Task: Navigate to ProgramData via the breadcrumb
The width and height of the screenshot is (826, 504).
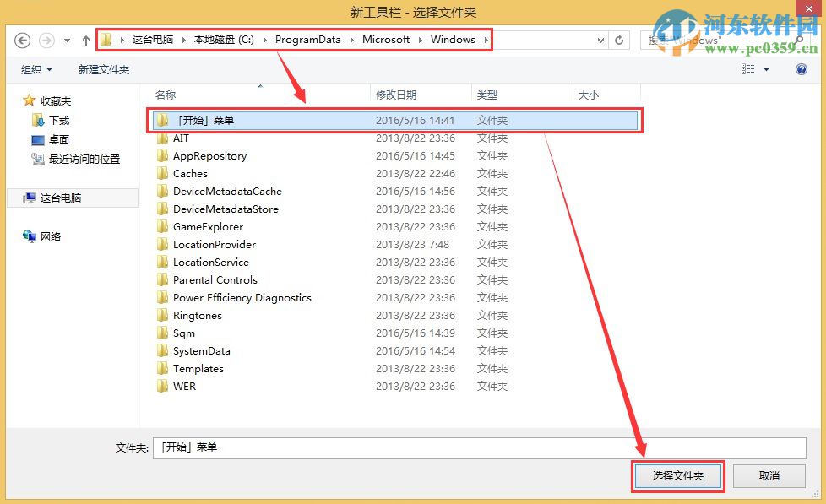Action: (307, 39)
